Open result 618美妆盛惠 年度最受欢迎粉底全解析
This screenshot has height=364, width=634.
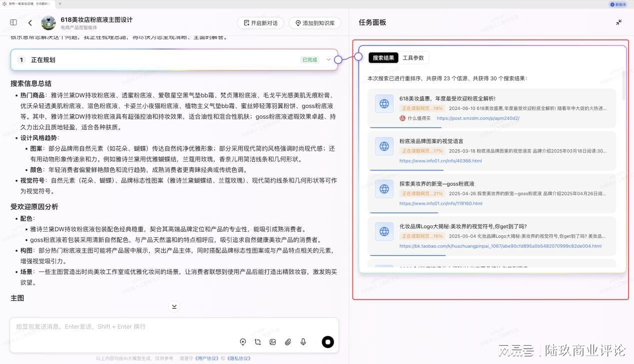point(447,98)
